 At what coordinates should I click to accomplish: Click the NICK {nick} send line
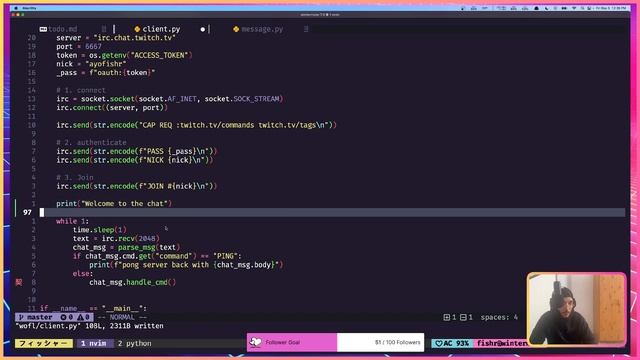135,160
